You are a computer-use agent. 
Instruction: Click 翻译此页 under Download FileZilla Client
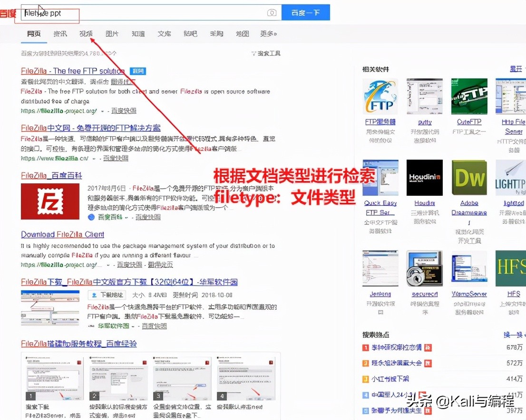pyautogui.click(x=160, y=265)
